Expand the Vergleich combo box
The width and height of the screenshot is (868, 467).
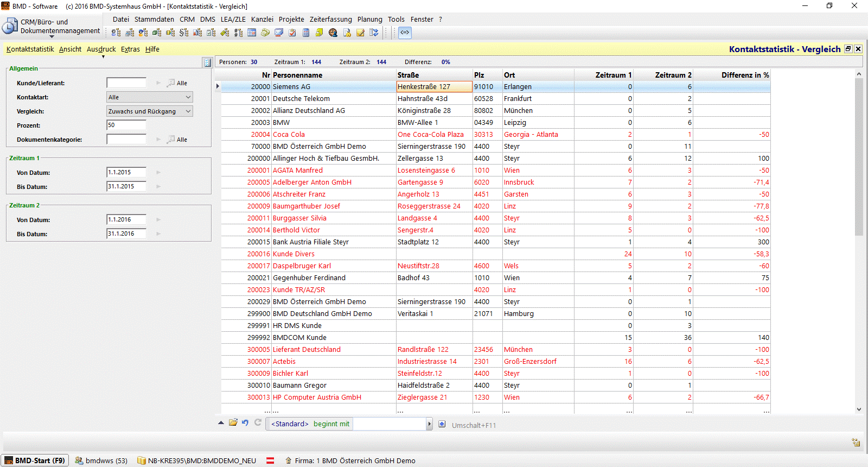pyautogui.click(x=188, y=111)
